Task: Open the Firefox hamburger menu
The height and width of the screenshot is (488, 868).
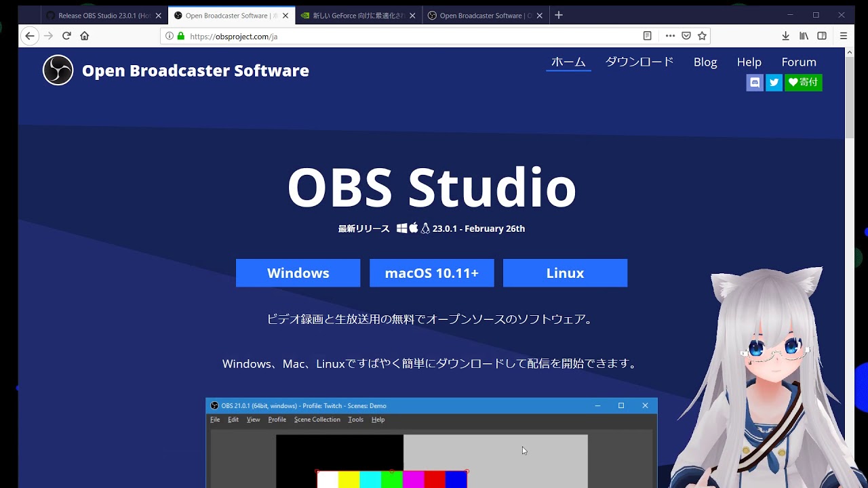Action: coord(844,36)
